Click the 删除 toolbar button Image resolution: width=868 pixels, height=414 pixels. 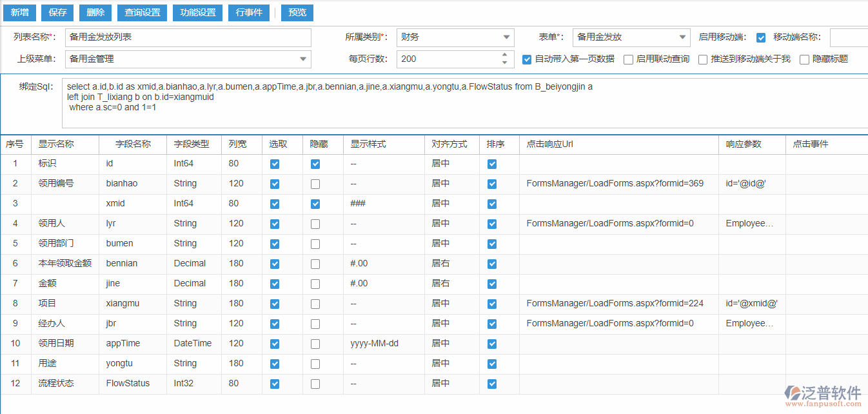95,12
